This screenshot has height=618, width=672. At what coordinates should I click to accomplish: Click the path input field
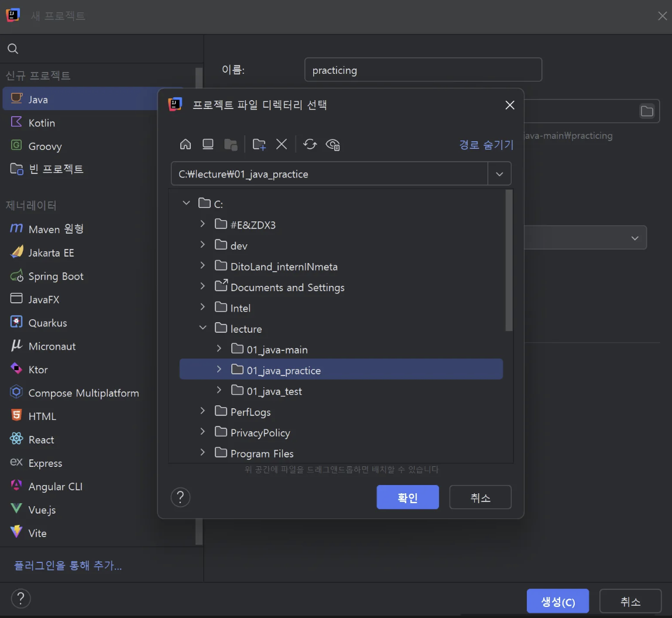point(329,174)
